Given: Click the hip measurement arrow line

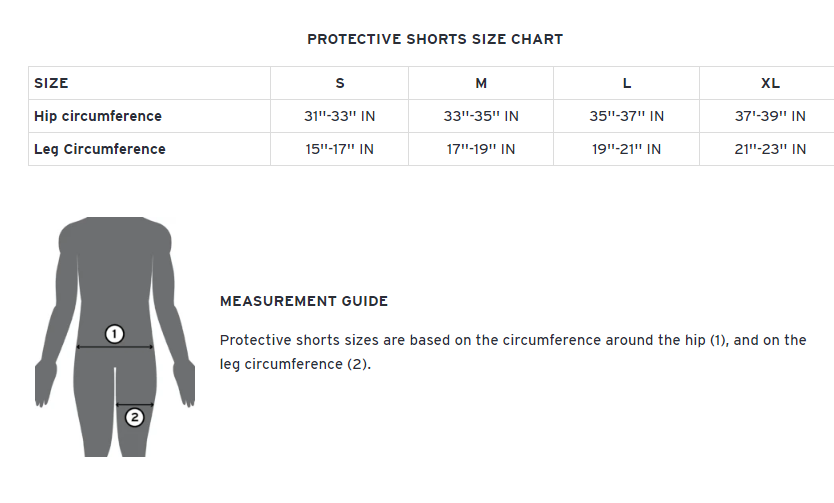Looking at the screenshot, I should pos(115,347).
